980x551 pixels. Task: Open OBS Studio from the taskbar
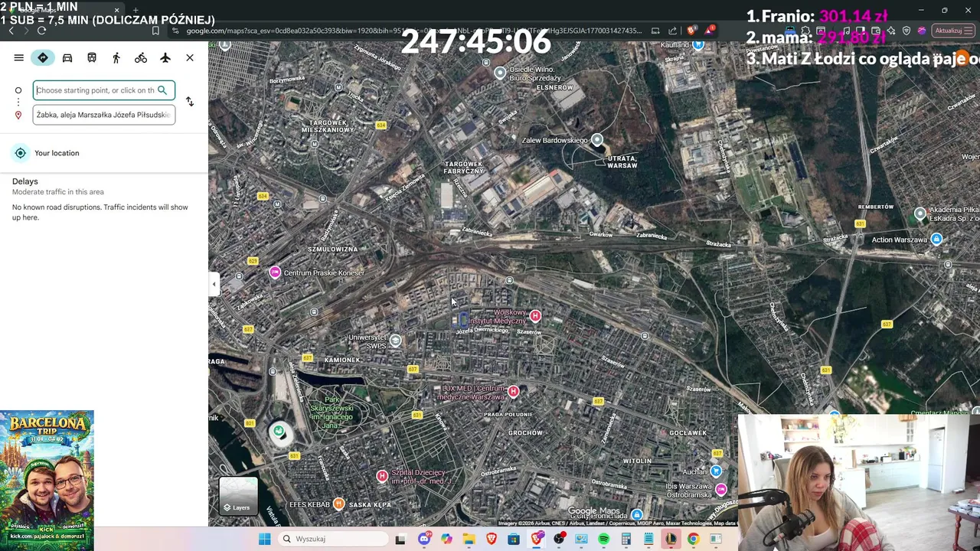pos(559,539)
